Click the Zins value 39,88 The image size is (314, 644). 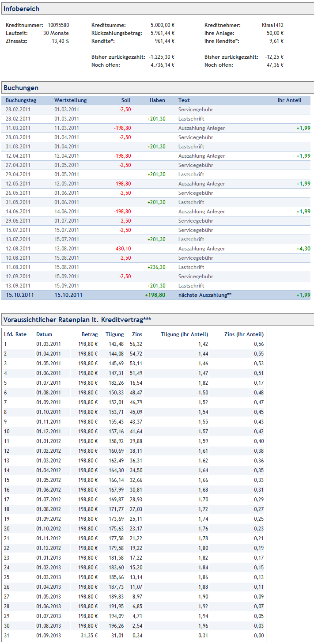pos(136,441)
